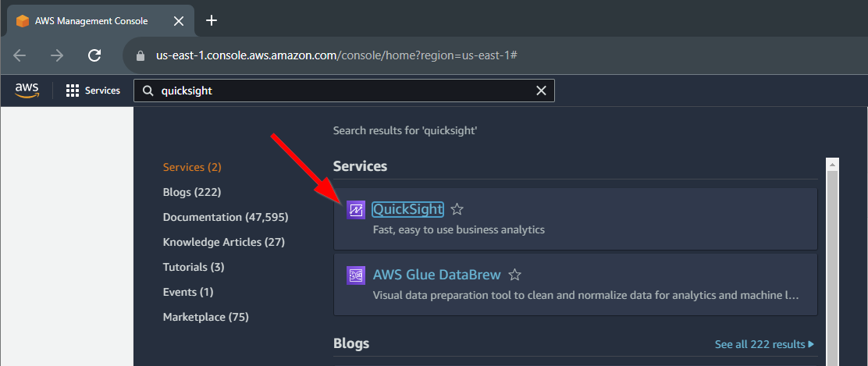Filter results by Knowledge Articles (27)
This screenshot has width=868, height=366.
pyautogui.click(x=224, y=242)
